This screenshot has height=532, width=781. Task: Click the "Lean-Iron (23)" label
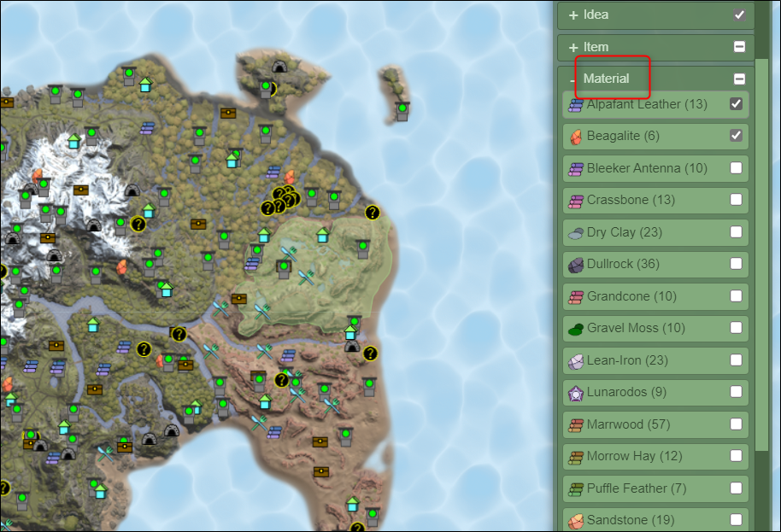point(627,360)
